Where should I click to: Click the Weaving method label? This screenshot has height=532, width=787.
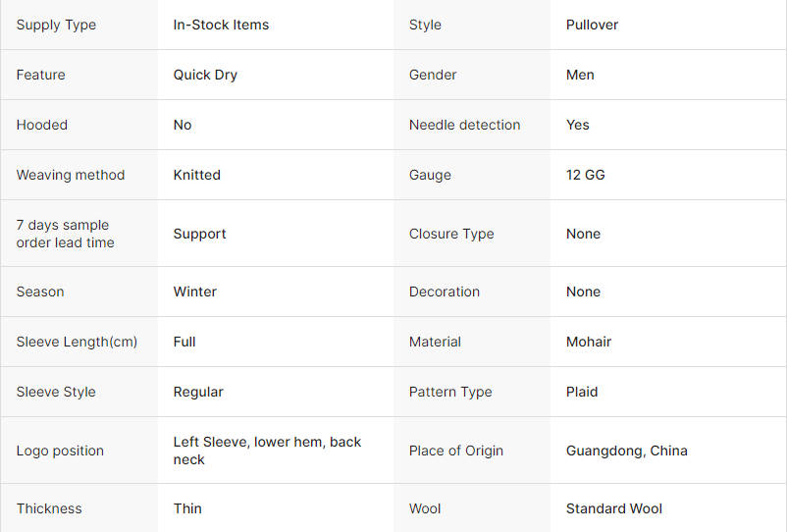pyautogui.click(x=71, y=175)
